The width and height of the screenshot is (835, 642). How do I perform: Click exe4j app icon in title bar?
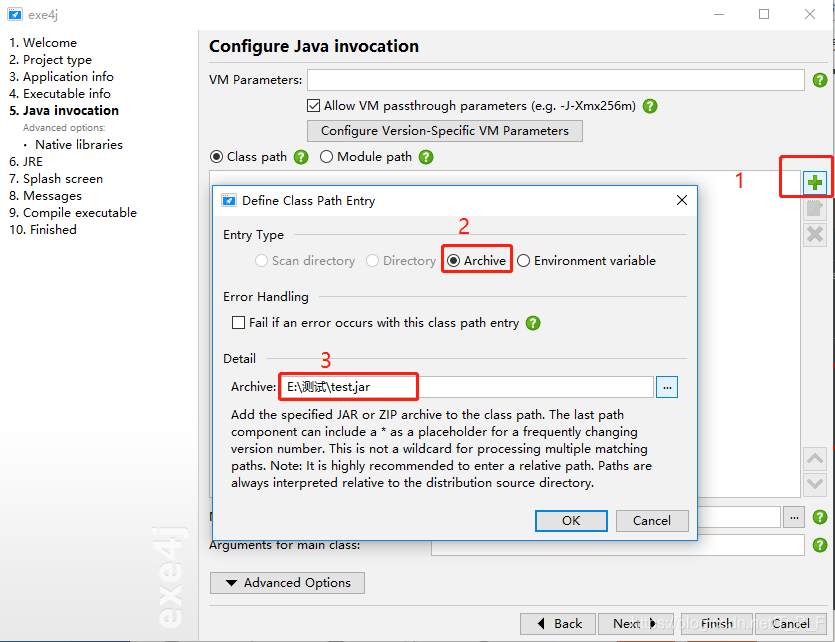[x=15, y=14]
